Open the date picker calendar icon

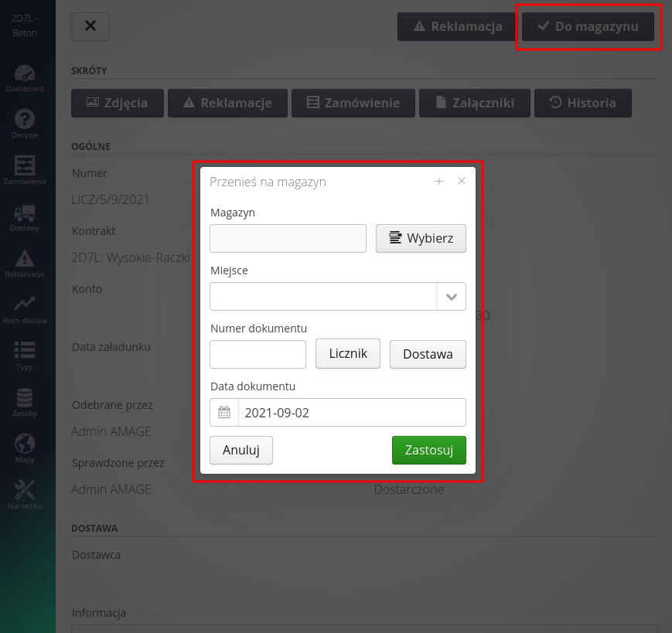click(x=224, y=413)
